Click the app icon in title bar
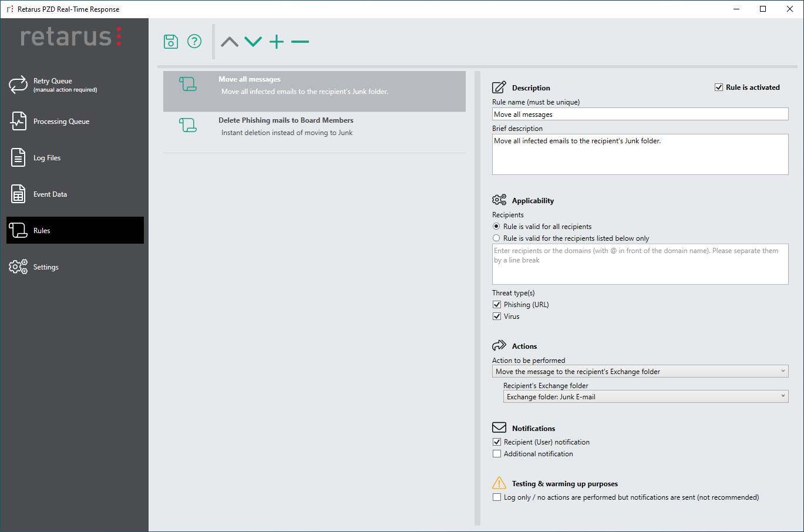 pos(9,9)
